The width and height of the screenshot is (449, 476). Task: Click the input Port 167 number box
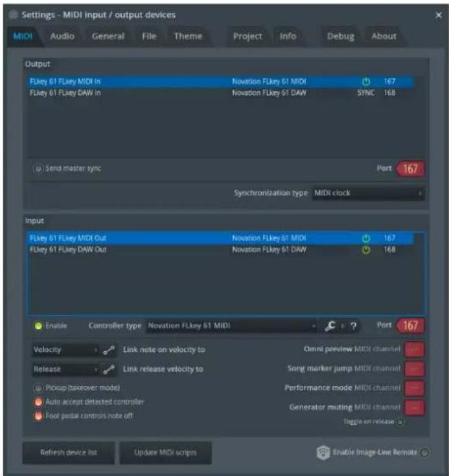[411, 326]
